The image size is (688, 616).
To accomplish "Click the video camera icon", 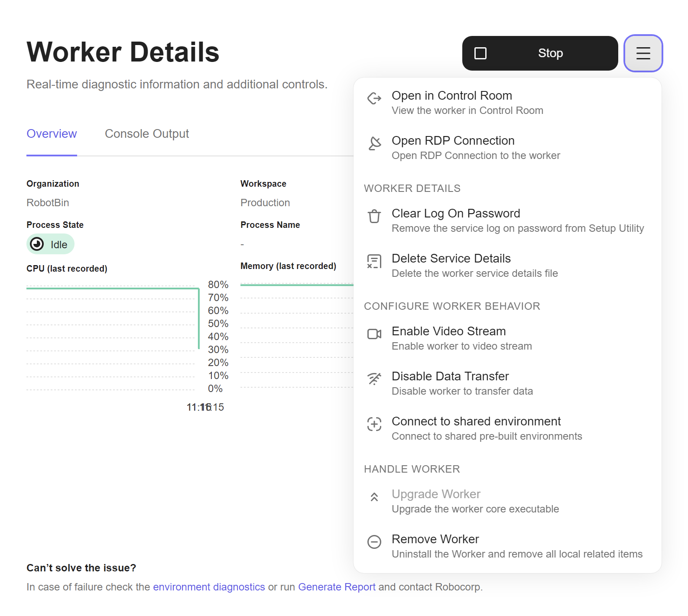I will tap(374, 334).
